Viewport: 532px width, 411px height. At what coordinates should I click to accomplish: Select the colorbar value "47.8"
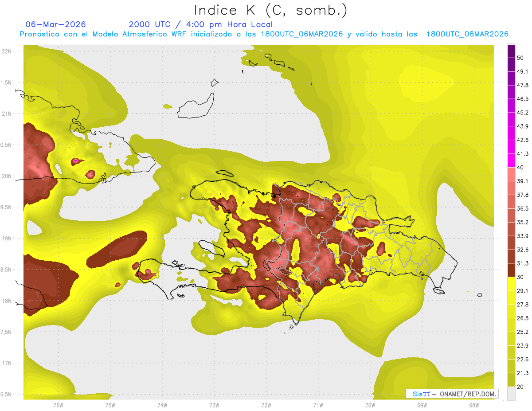(x=523, y=85)
